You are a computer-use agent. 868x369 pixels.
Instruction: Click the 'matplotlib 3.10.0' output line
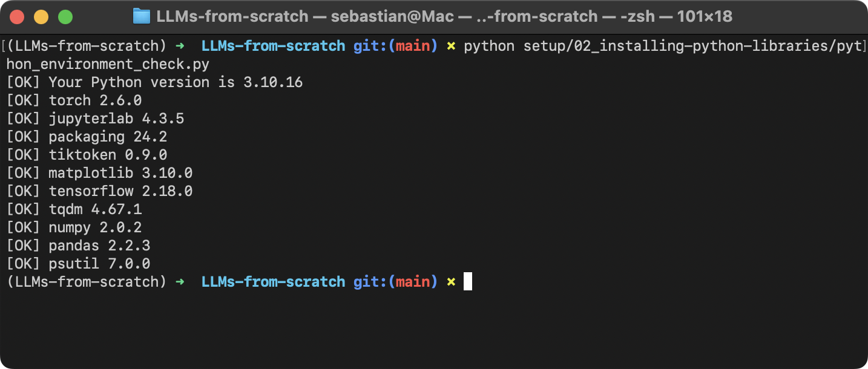pyautogui.click(x=99, y=173)
